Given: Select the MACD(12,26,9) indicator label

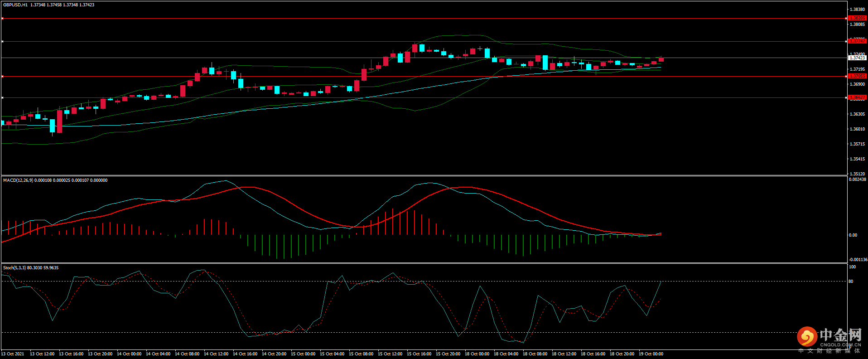Looking at the screenshot, I should click(x=18, y=180).
